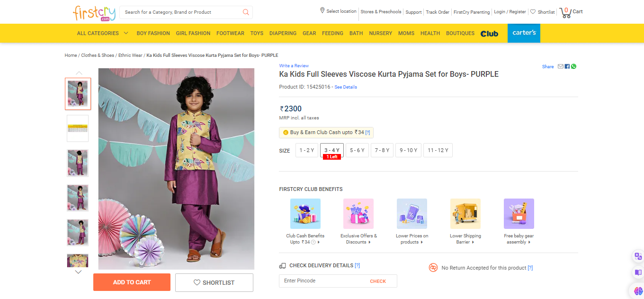644x299 pixels.
Task: Click the Club Cash Benefits icon
Action: pyautogui.click(x=305, y=214)
